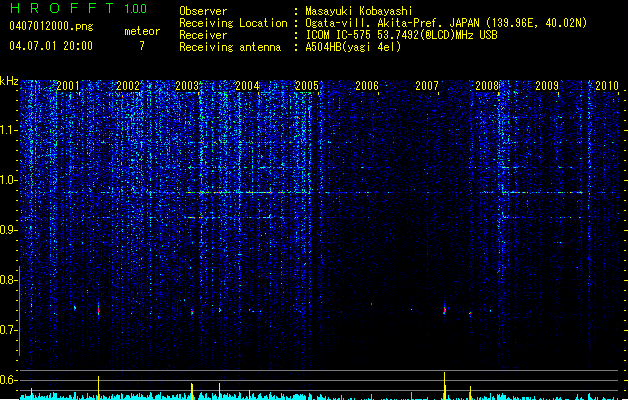Click the kHz axis unit label
This screenshot has width=629, height=400.
pyautogui.click(x=9, y=81)
